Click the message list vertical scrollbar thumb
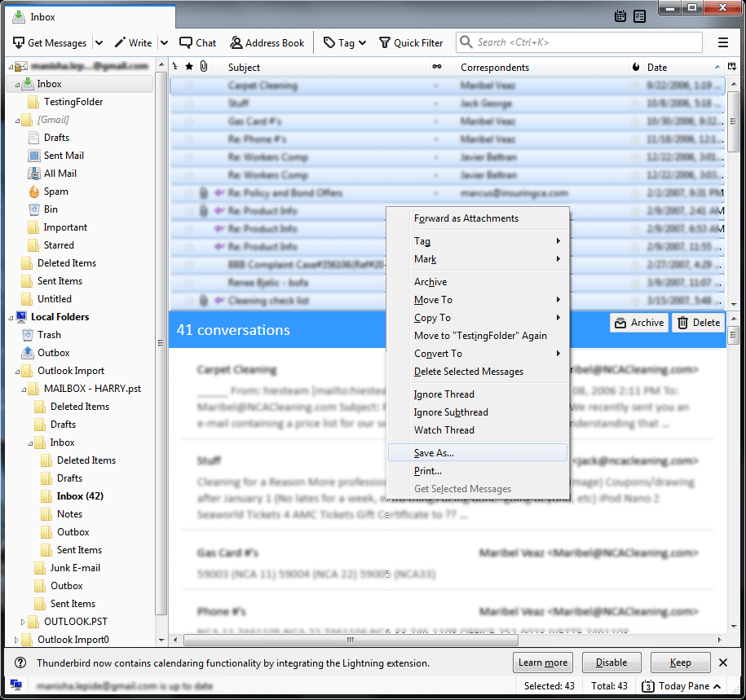 click(733, 121)
